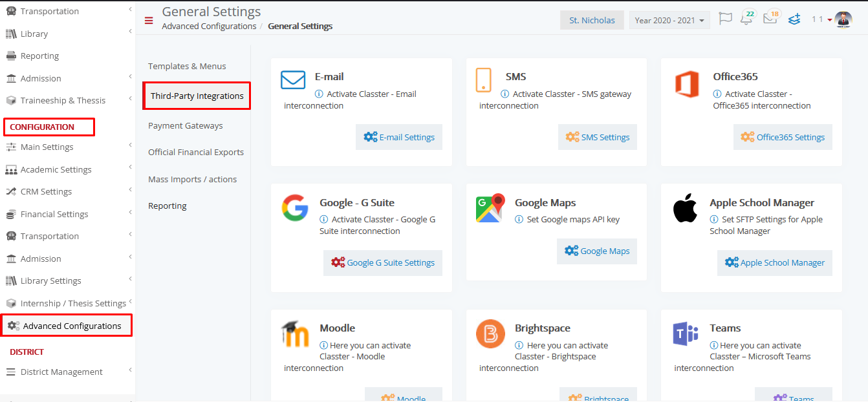Click the info icon beside Set Google maps API key
Screen dimensions: 868x402
point(519,220)
